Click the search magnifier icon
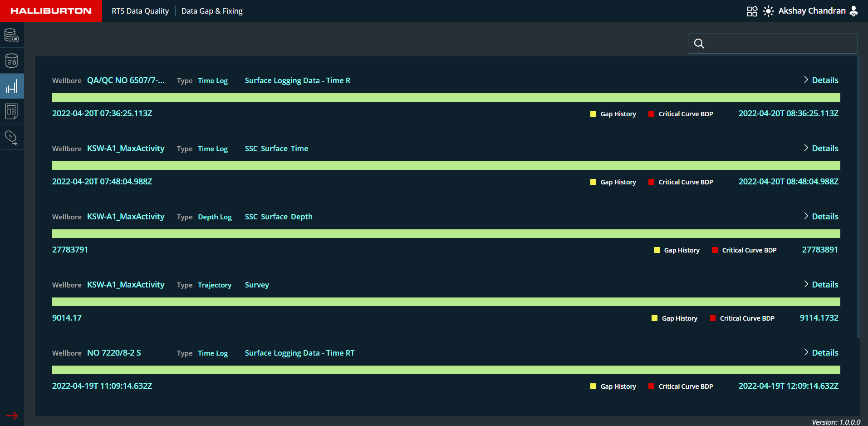 [x=699, y=44]
